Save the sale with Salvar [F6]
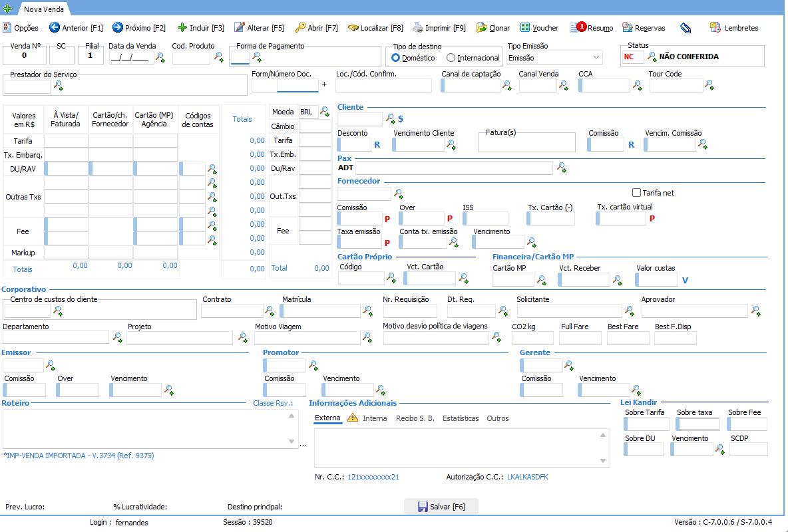 click(x=441, y=506)
